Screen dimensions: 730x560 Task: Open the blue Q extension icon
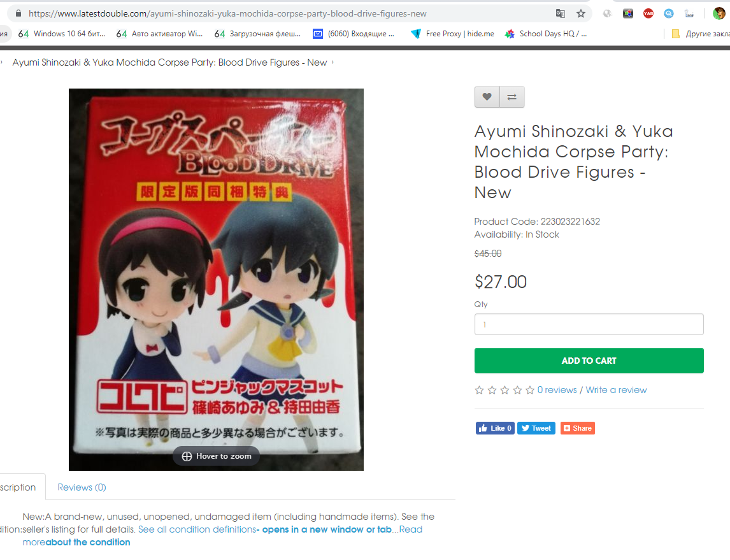pyautogui.click(x=669, y=13)
